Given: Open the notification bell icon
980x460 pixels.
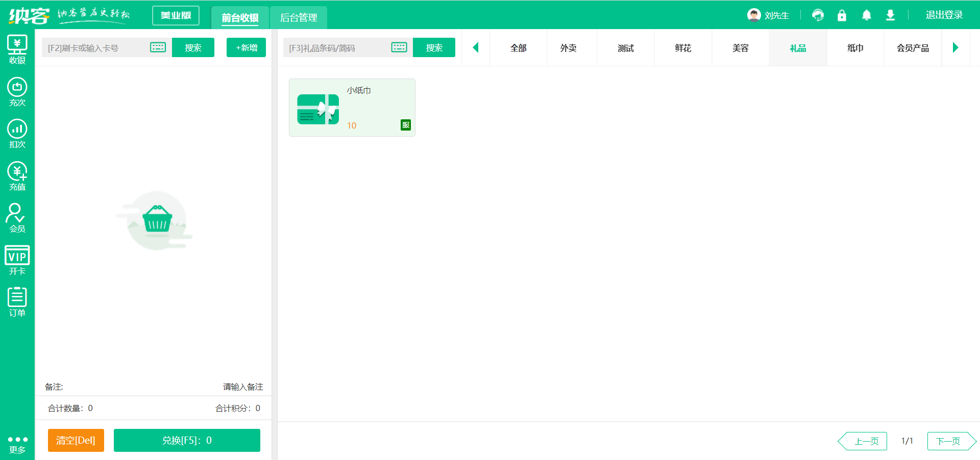Looking at the screenshot, I should click(x=866, y=15).
